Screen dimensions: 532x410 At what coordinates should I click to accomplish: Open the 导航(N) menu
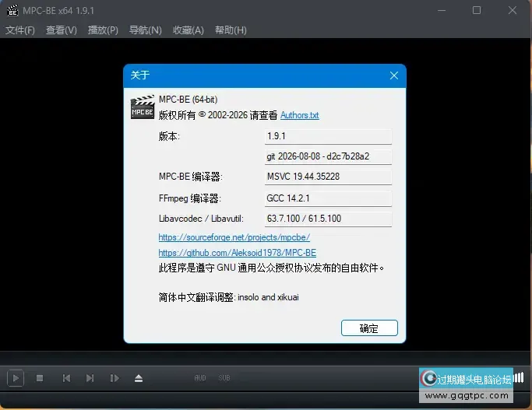(x=145, y=30)
